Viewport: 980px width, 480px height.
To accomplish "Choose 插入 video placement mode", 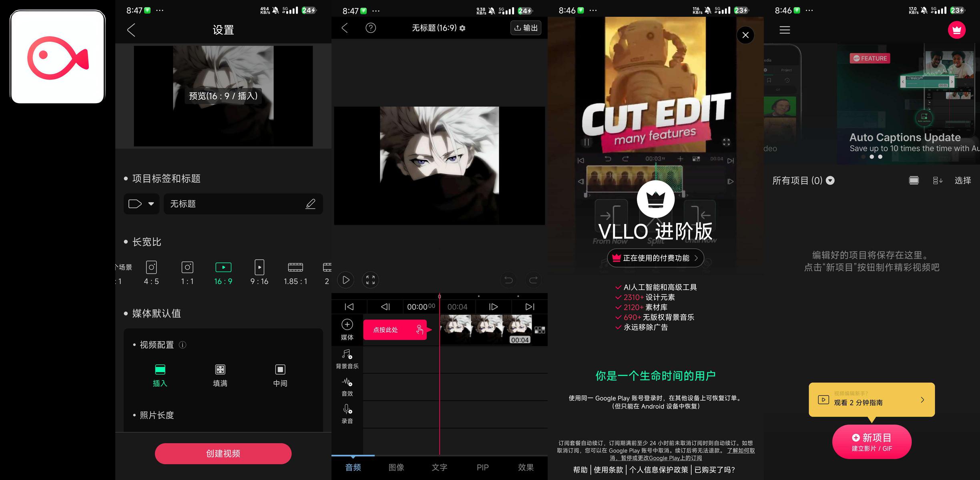I will (160, 375).
